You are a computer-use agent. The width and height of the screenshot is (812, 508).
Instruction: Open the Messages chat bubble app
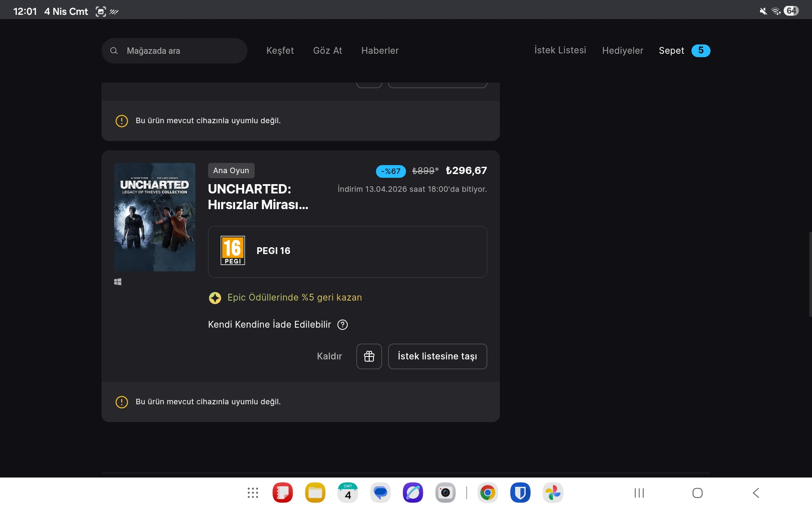(x=380, y=493)
